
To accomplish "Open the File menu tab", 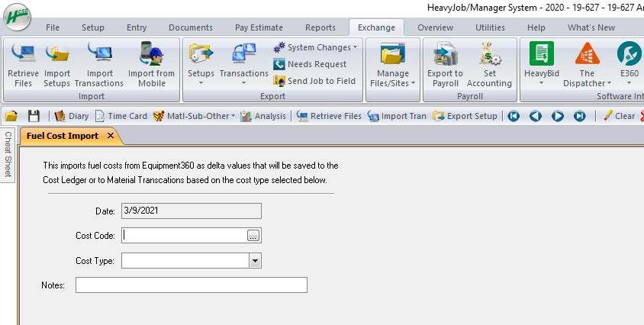I will (x=53, y=27).
